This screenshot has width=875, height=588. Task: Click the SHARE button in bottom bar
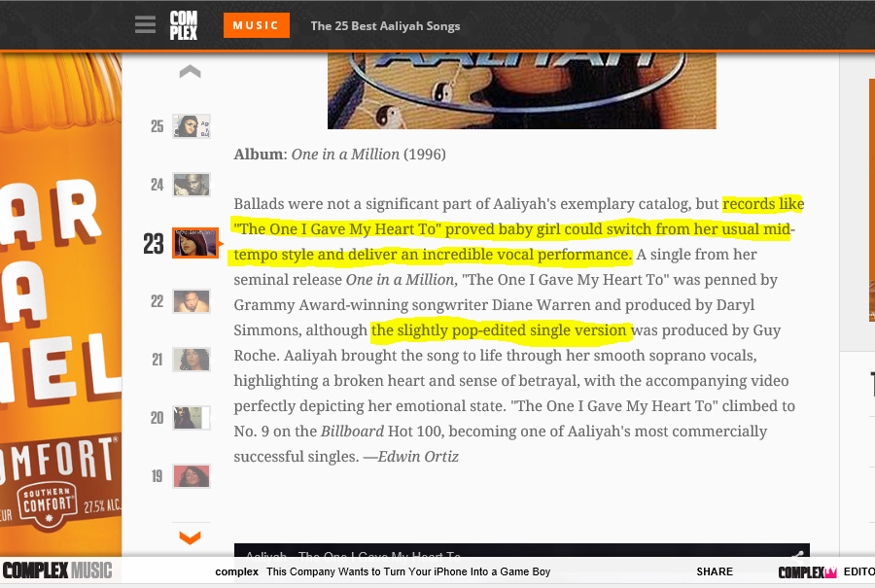pyautogui.click(x=715, y=571)
